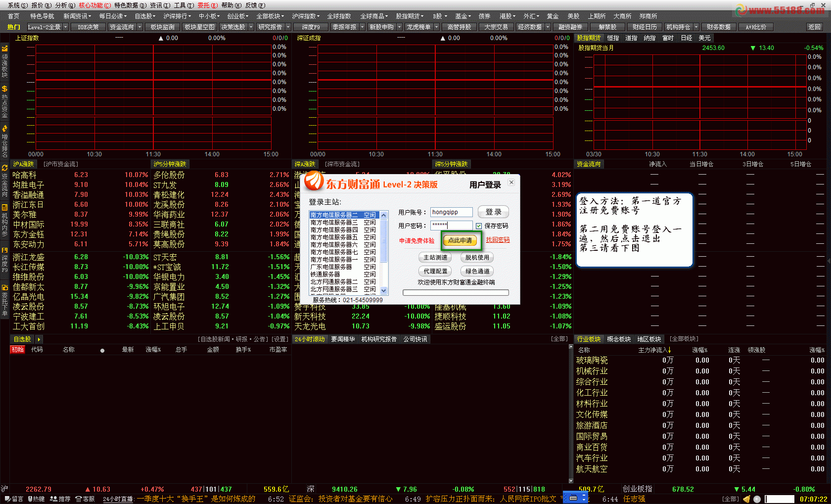Open the 首页 navigation item
Viewport: 831px width, 504px height.
tap(13, 16)
